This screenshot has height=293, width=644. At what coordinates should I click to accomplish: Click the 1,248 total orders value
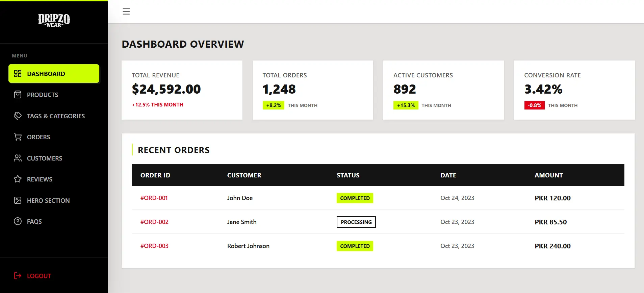[x=279, y=89]
